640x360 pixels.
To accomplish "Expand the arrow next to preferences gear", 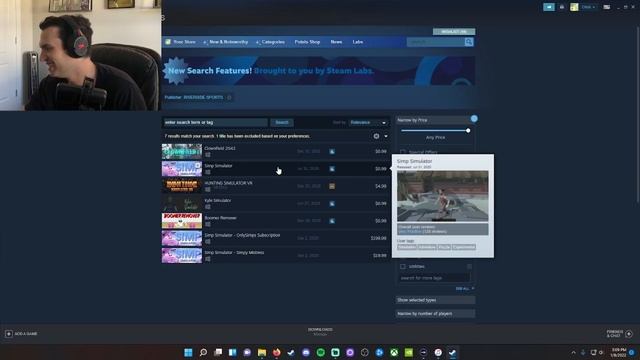I will click(x=386, y=136).
